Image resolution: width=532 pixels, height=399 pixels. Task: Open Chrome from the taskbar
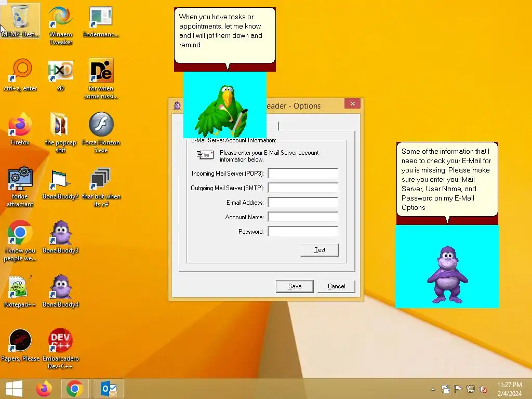tap(75, 389)
